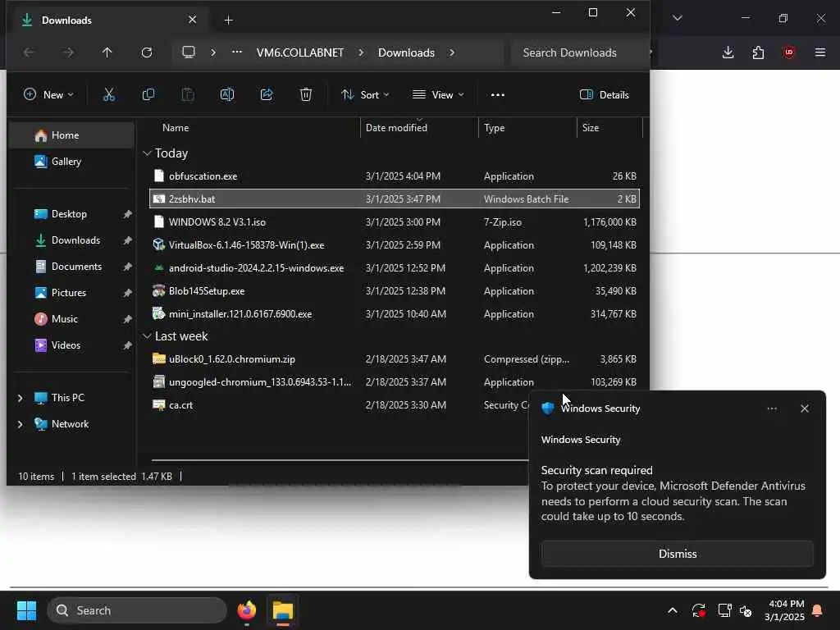Expand This PC tree node
Image resolution: width=840 pixels, height=630 pixels.
point(21,398)
